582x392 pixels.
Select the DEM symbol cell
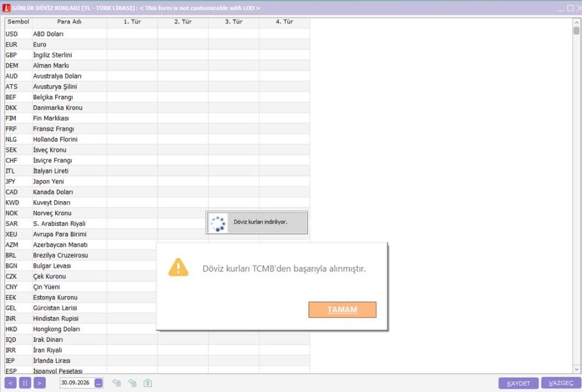[18, 66]
